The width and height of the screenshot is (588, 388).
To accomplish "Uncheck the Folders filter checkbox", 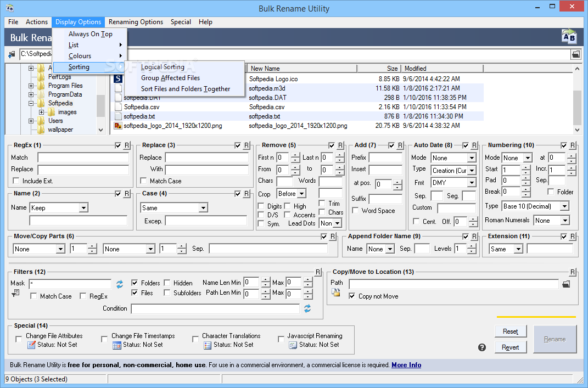I will [135, 283].
